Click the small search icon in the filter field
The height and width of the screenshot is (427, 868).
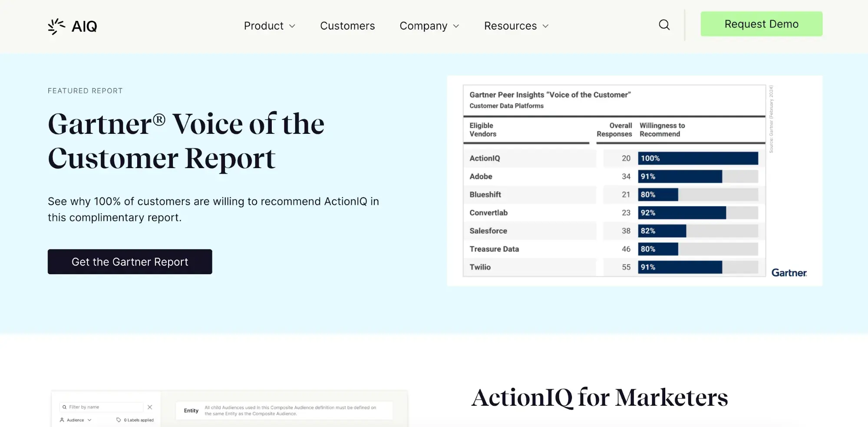64,407
